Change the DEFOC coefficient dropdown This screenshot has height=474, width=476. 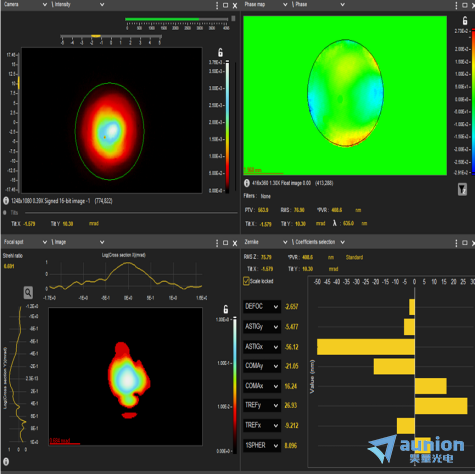tap(262, 306)
